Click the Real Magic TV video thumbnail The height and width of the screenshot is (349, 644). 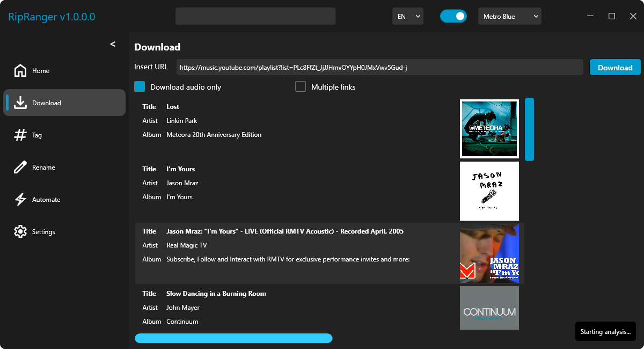coord(489,253)
